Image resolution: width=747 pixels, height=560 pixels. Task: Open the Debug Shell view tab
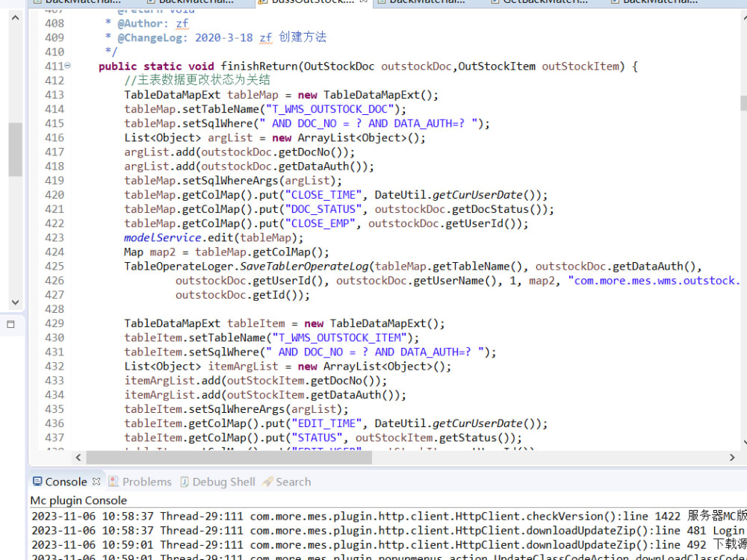(223, 482)
